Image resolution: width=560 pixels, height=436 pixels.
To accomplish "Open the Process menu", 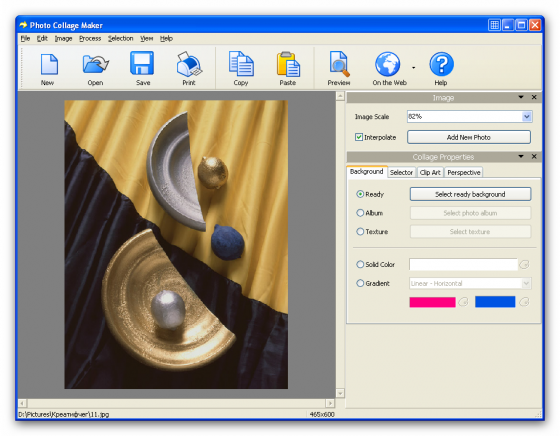I will [90, 38].
